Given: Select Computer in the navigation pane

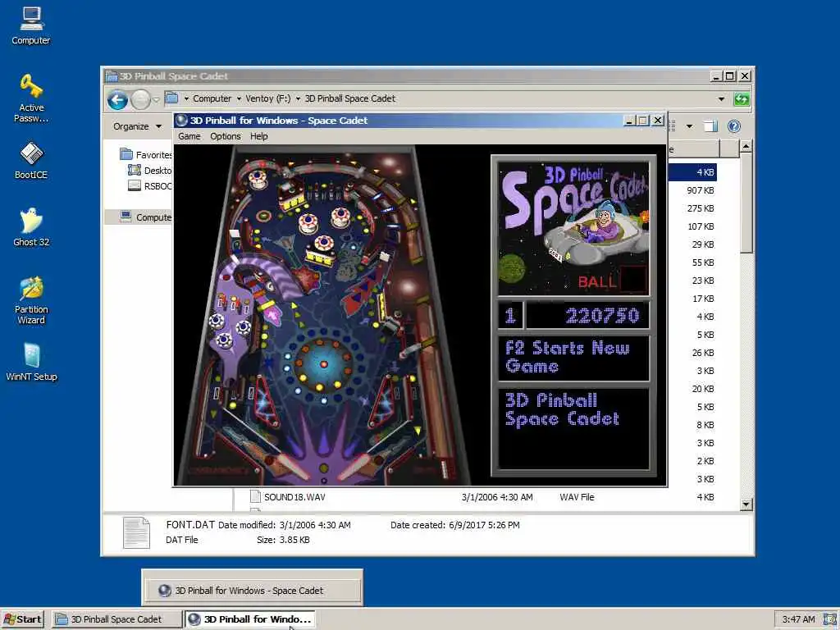Looking at the screenshot, I should (x=153, y=217).
